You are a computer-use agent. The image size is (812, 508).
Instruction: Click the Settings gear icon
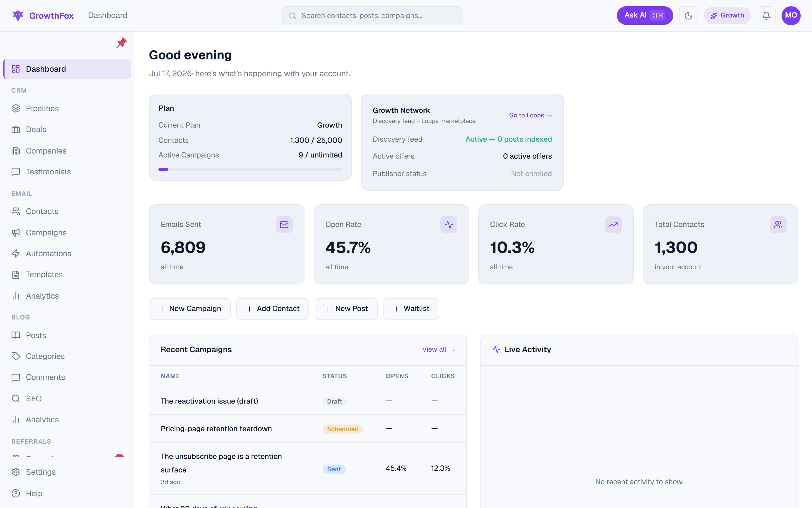pyautogui.click(x=16, y=472)
